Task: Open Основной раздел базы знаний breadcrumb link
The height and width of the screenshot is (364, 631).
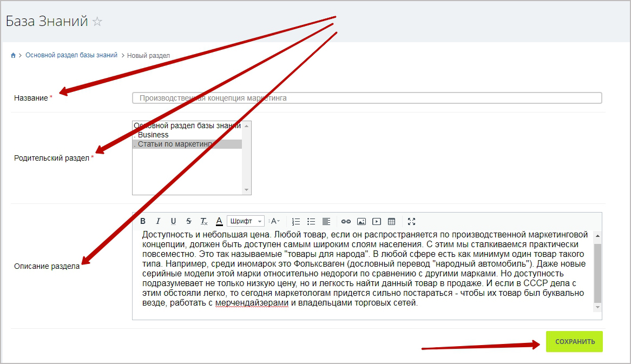Action: point(71,55)
